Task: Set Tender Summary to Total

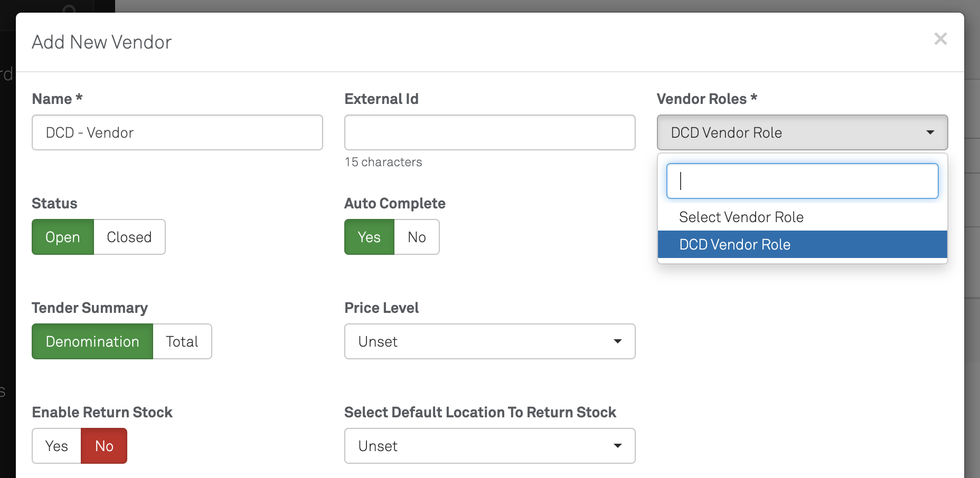Action: point(182,341)
